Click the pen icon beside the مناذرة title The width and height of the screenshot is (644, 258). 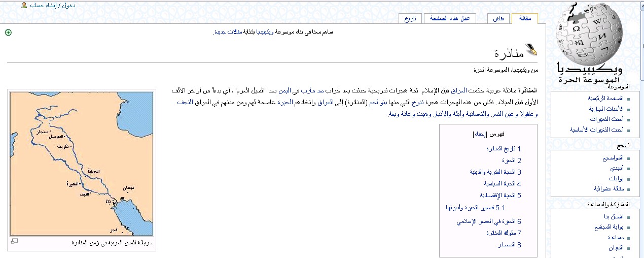(531, 50)
